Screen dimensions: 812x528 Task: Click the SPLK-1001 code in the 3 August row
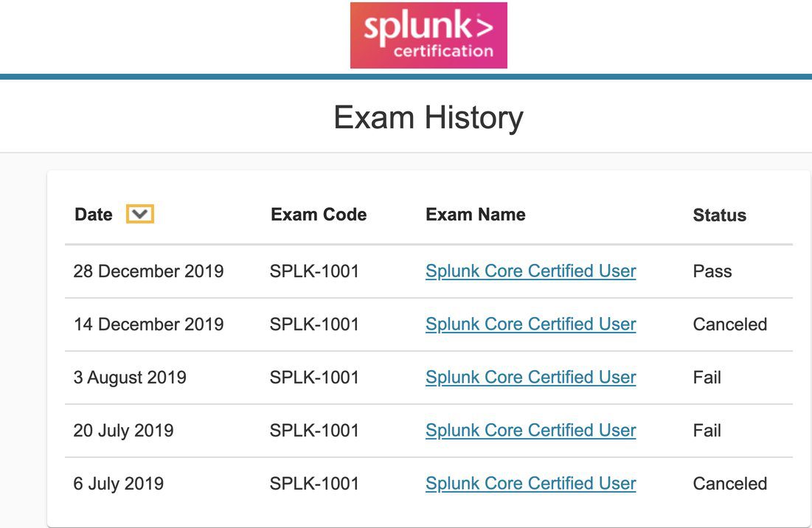point(314,378)
